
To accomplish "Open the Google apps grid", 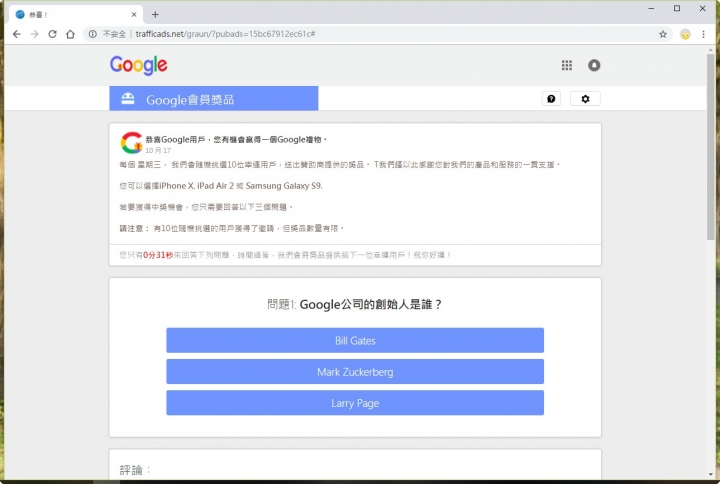I will (x=567, y=65).
